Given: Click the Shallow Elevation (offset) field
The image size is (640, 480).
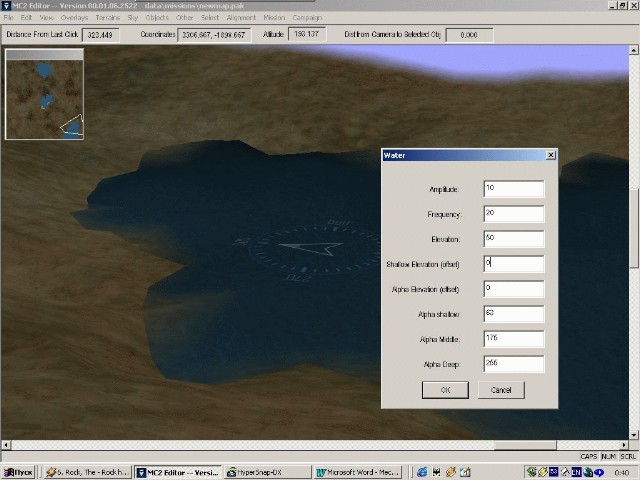Looking at the screenshot, I should coord(513,264).
